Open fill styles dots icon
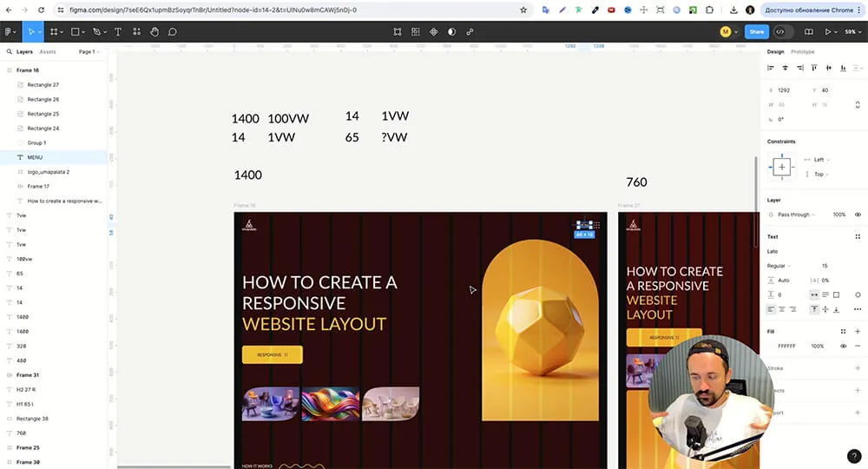 click(x=843, y=331)
